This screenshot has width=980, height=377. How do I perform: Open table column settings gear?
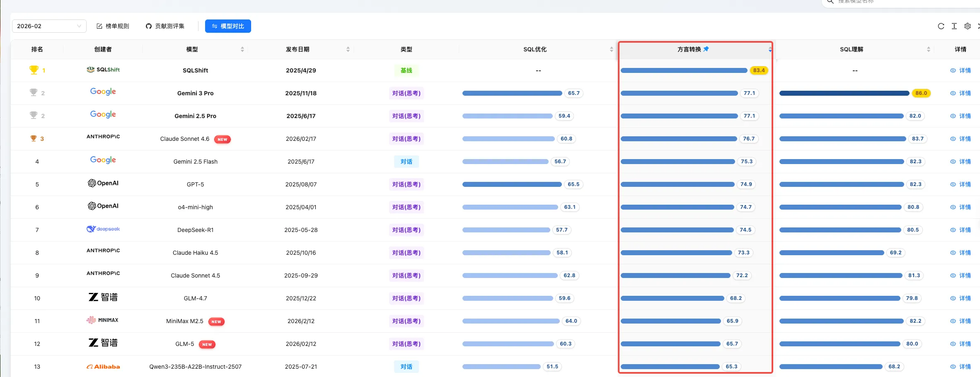[968, 26]
